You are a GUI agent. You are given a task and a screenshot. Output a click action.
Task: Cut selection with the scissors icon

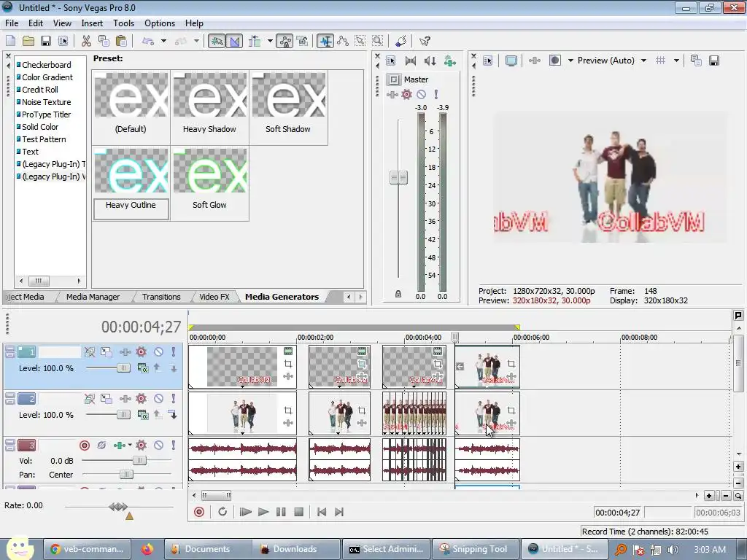coord(86,41)
